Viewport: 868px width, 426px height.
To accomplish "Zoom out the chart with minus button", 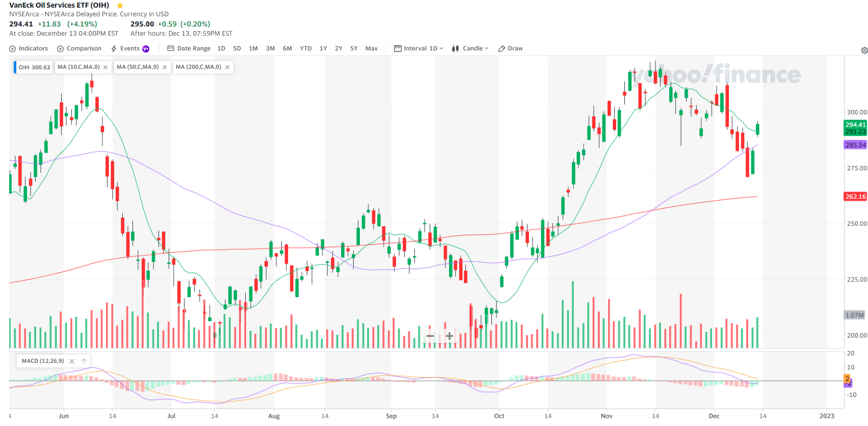I will [430, 336].
